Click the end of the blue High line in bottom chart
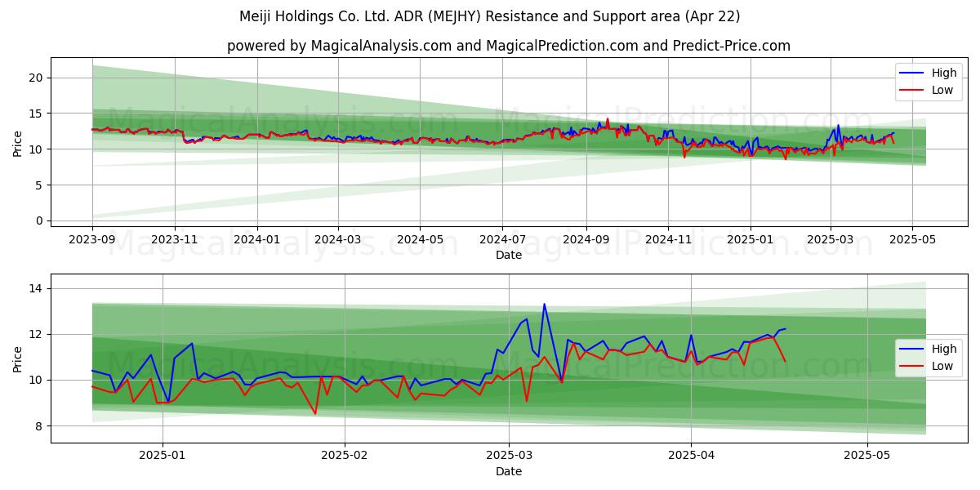 click(785, 328)
